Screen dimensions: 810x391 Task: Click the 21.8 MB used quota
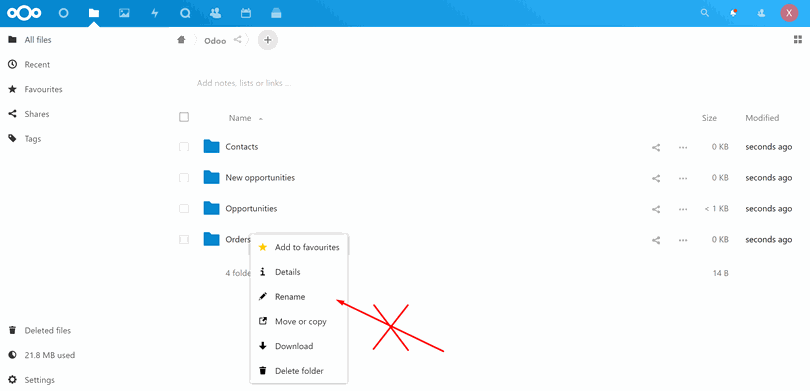[x=50, y=355]
